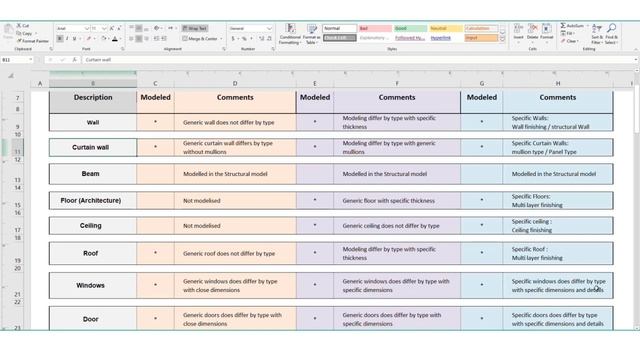640x360 pixels.
Task: Set bottom vertical alignment
Action: click(147, 28)
